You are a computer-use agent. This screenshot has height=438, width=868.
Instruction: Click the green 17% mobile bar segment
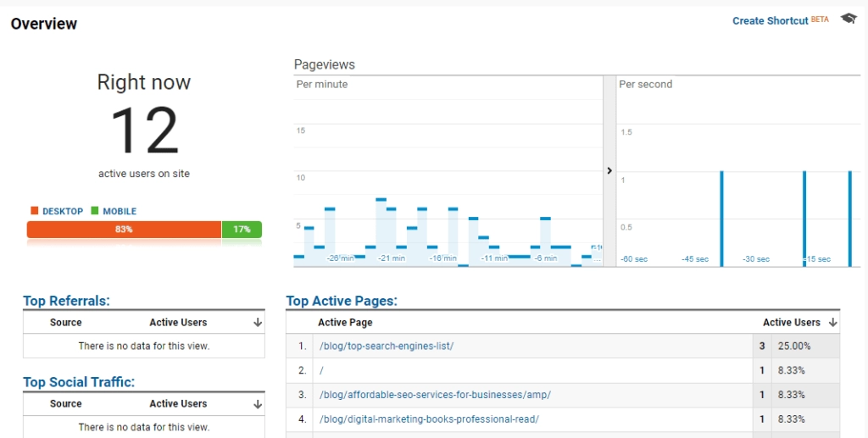click(242, 230)
